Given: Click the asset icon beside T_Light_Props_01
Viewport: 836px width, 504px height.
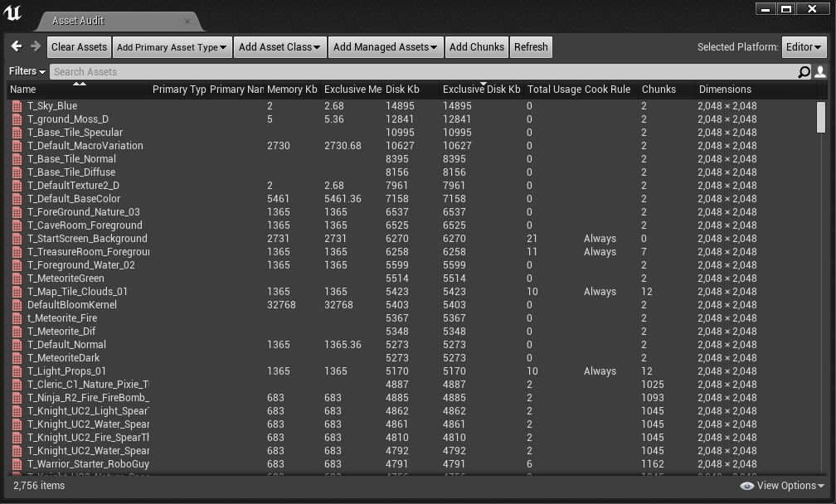Looking at the screenshot, I should pyautogui.click(x=17, y=371).
